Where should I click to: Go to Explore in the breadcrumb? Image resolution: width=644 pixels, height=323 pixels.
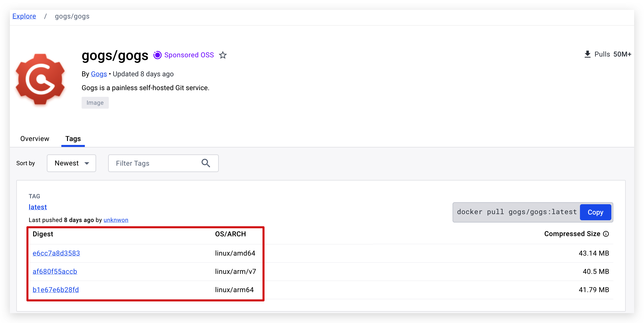tap(24, 16)
